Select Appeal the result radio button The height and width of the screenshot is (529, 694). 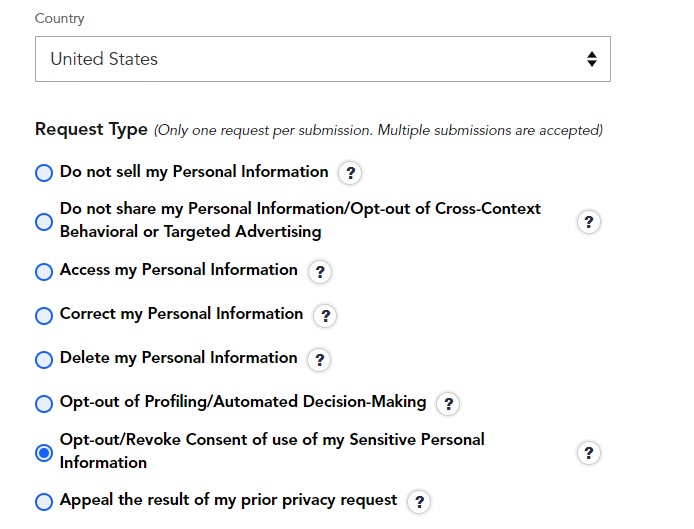click(x=44, y=502)
